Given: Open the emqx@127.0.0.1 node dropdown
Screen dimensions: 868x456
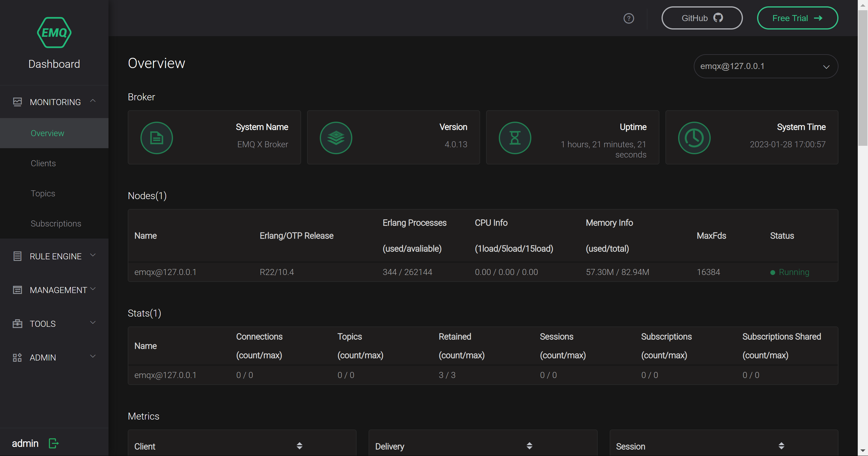Looking at the screenshot, I should (765, 66).
